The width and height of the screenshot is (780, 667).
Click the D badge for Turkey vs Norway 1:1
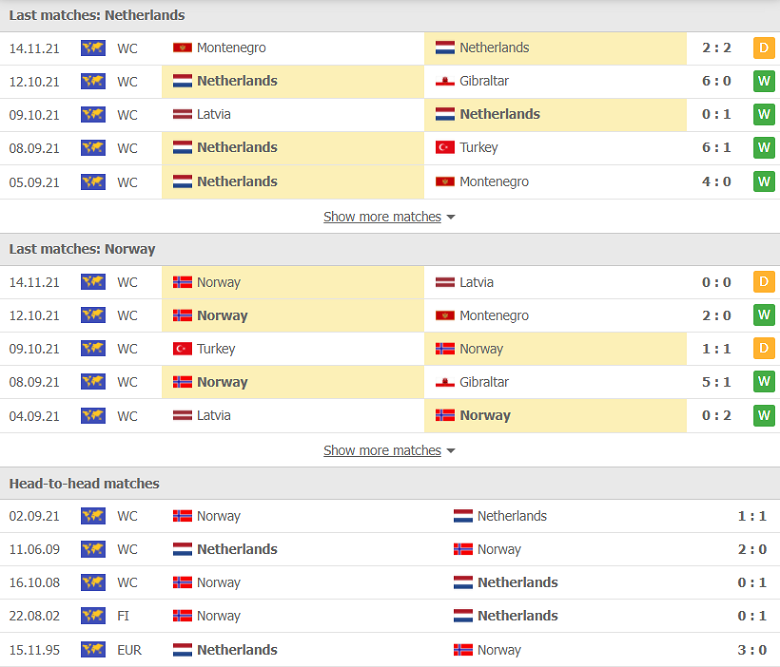coord(764,349)
